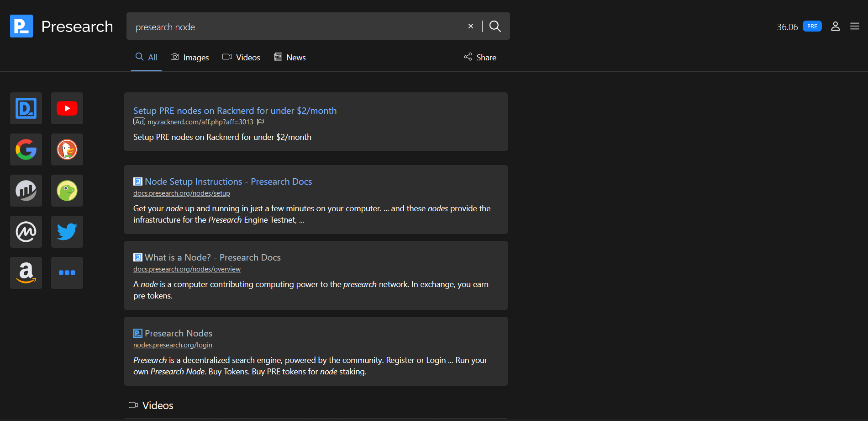Switch to the Videos tab
The height and width of the screenshot is (421, 868).
point(242,57)
